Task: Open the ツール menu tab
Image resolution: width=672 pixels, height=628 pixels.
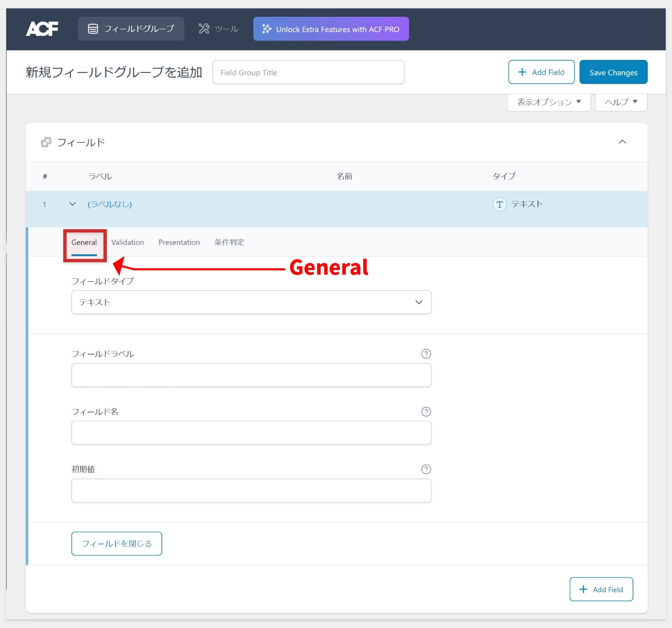Action: [218, 29]
